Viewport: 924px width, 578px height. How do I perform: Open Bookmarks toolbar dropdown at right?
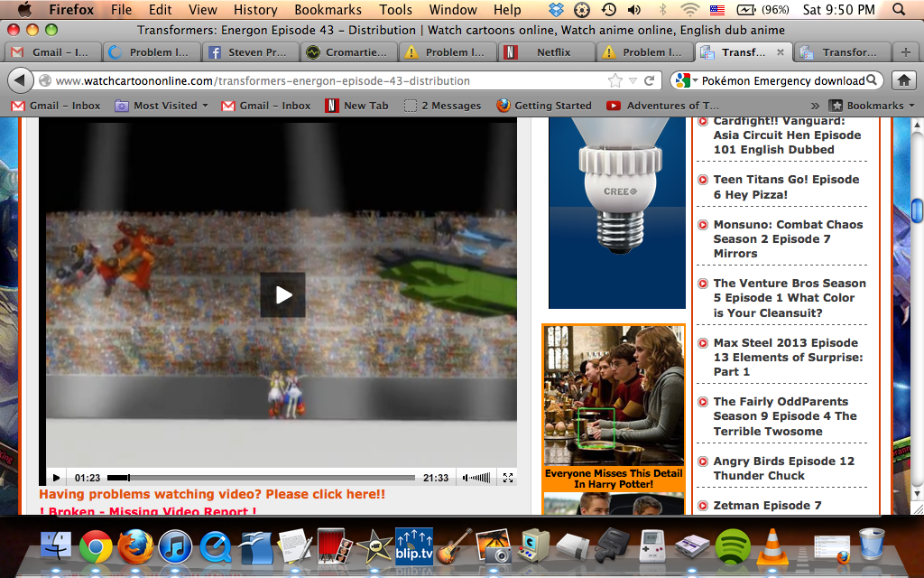point(872,106)
